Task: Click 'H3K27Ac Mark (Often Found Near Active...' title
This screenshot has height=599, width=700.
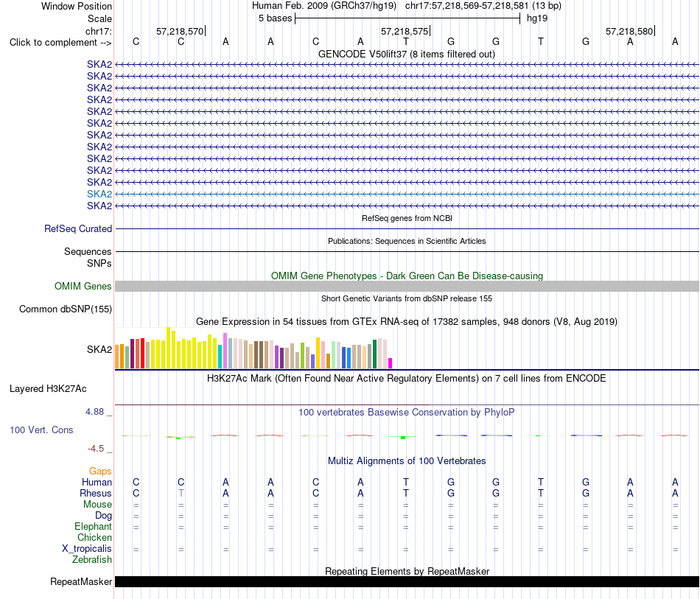Action: (407, 379)
